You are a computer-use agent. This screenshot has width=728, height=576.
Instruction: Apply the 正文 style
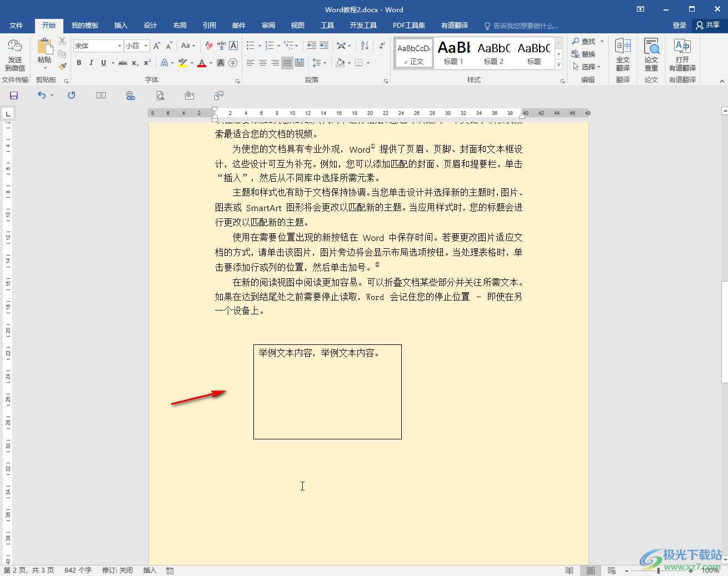click(414, 53)
